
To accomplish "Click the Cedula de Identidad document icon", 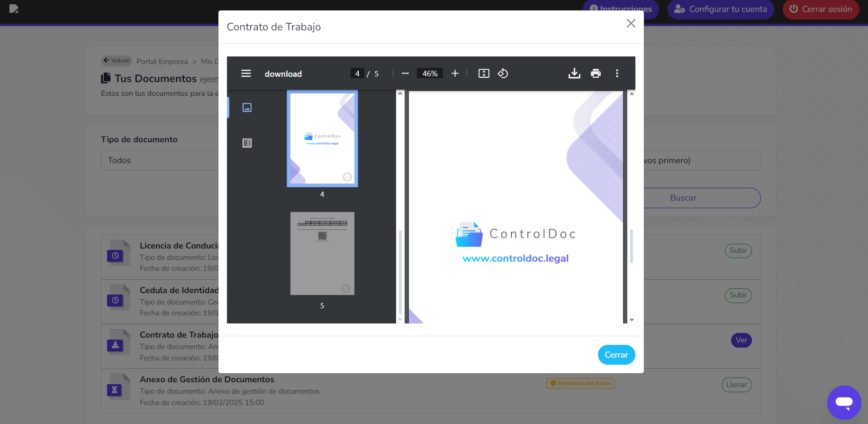I will click(118, 297).
